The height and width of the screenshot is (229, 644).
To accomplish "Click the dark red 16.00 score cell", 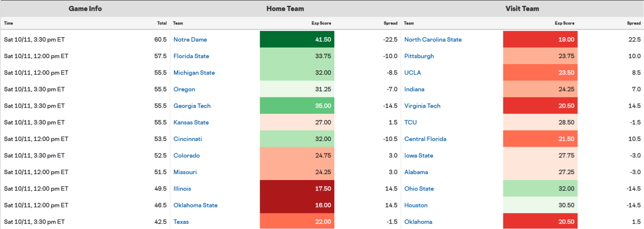I will click(297, 205).
